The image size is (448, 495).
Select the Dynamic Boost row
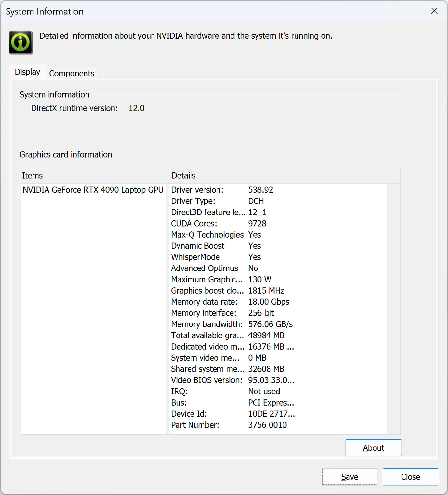pos(278,246)
